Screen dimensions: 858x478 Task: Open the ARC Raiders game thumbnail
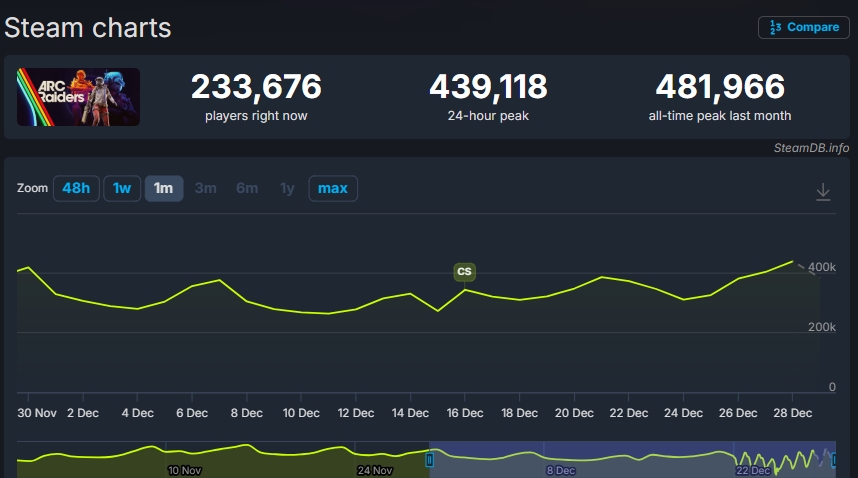pos(79,97)
